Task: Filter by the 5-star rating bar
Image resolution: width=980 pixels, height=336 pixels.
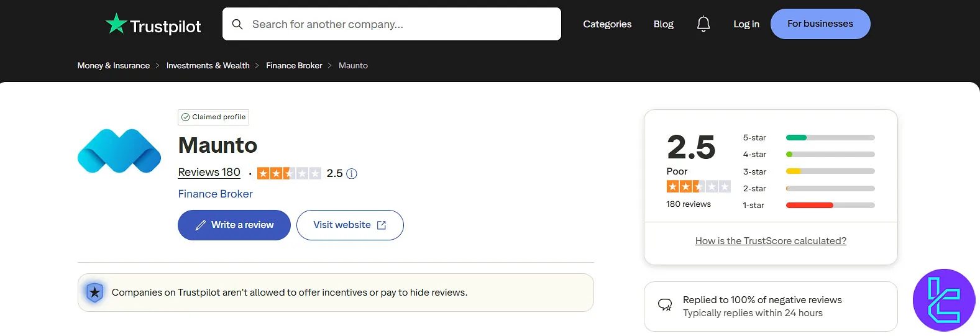Action: pyautogui.click(x=830, y=138)
